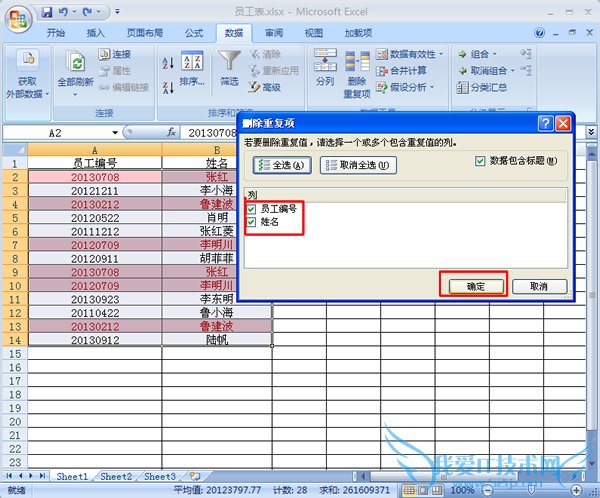Open the 视图 ribbon tab
Viewport: 600px width, 498px height.
[314, 33]
